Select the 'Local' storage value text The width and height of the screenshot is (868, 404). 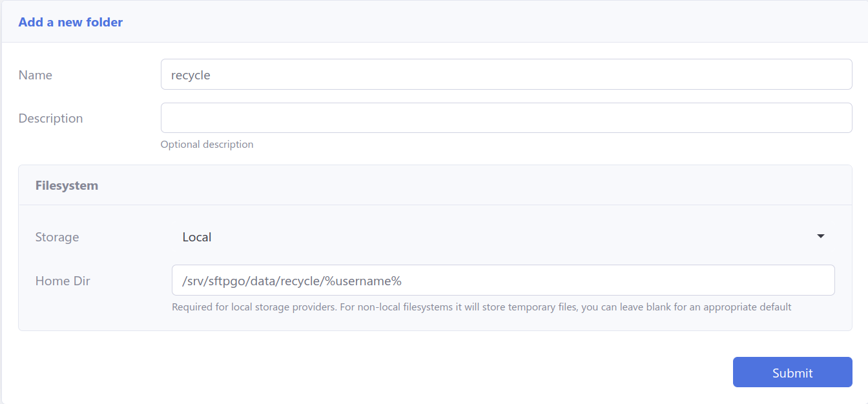pos(197,237)
